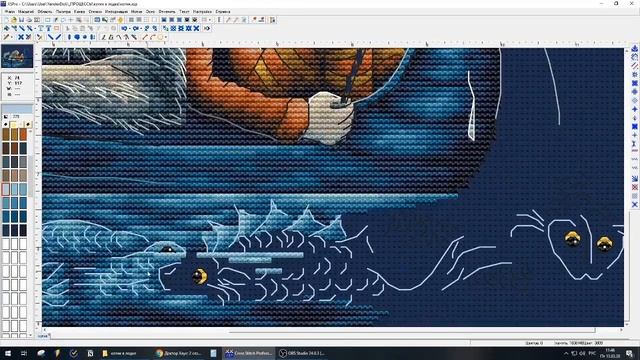
Task: Select the magic wand tool in the third toolbar row
Action: 7,37
